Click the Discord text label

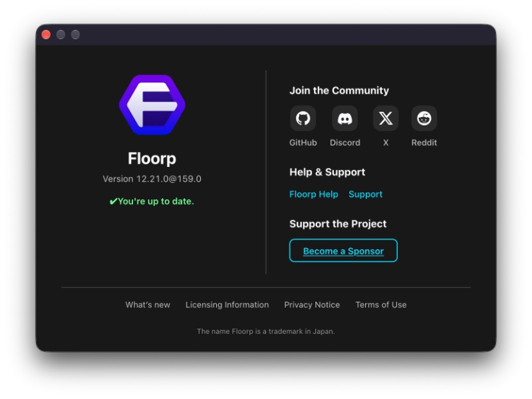[x=345, y=142]
